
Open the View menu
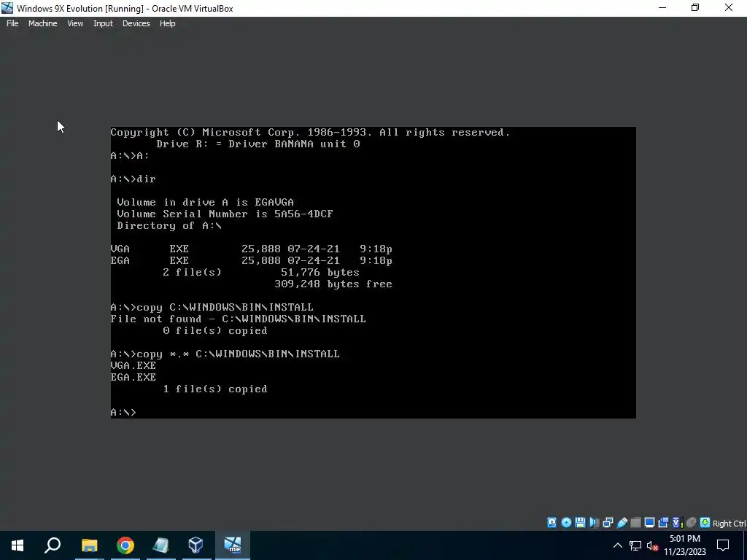click(x=75, y=23)
